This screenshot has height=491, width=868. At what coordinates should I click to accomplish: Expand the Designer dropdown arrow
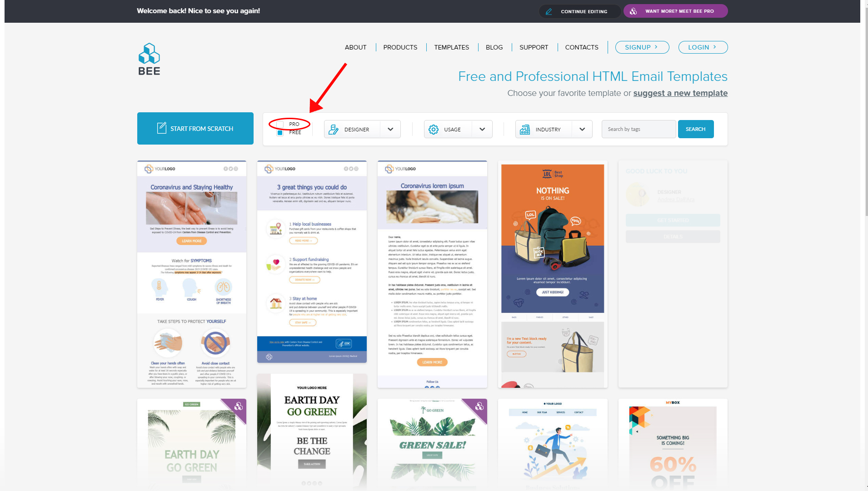(390, 129)
